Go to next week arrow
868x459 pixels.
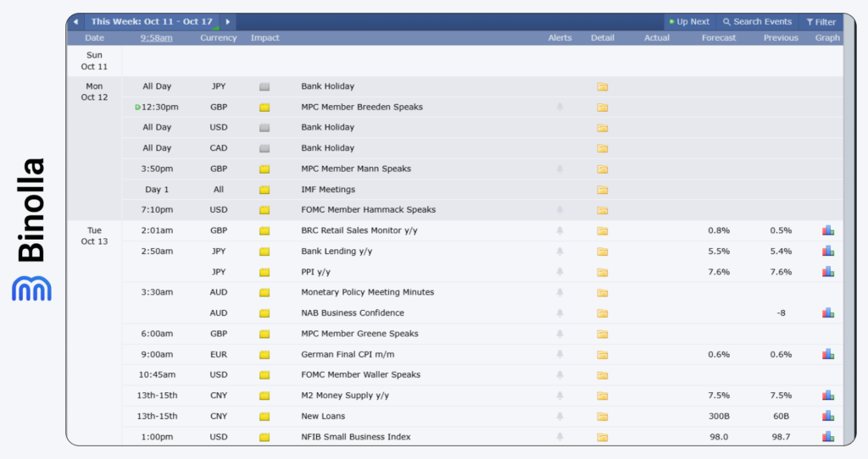227,21
